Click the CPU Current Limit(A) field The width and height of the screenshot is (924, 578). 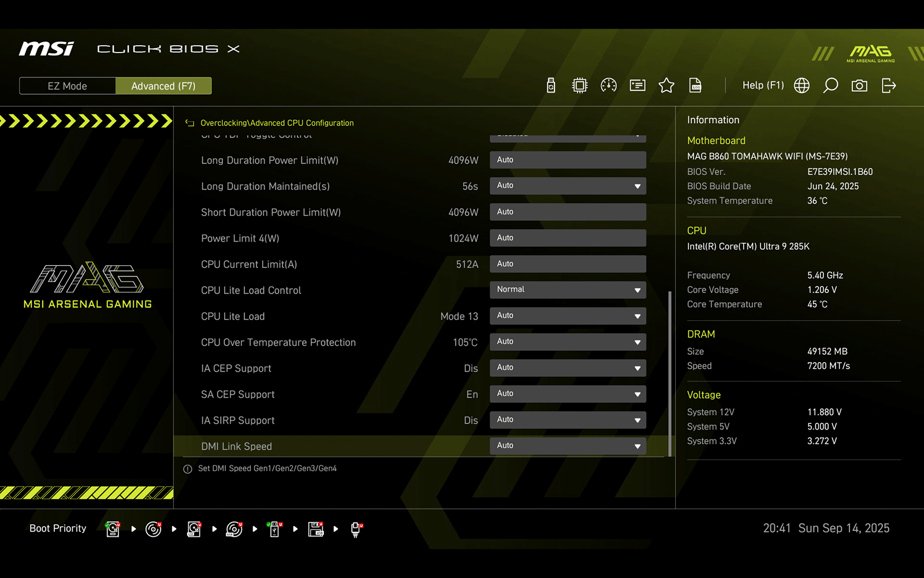[568, 264]
